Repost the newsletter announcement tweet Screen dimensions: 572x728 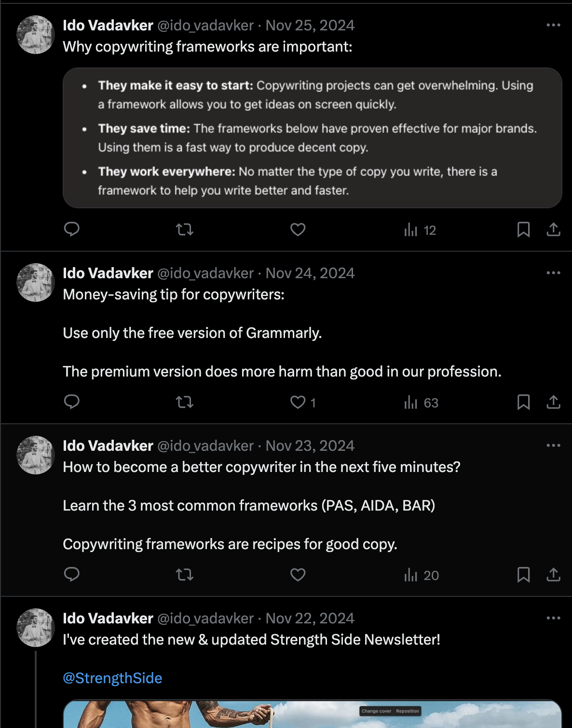tap(185, 726)
